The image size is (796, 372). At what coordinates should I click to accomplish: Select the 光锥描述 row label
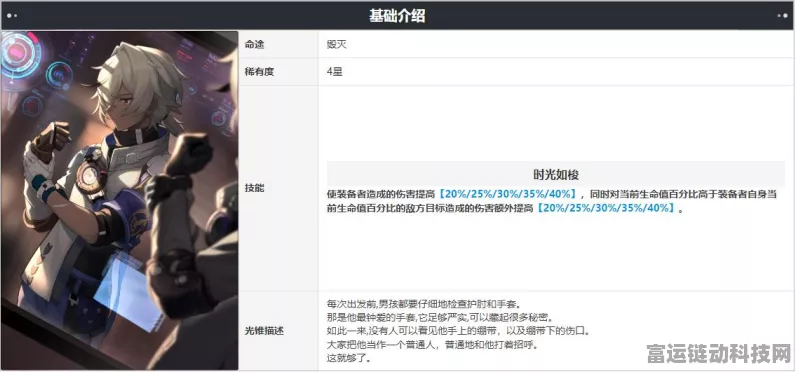click(x=264, y=331)
